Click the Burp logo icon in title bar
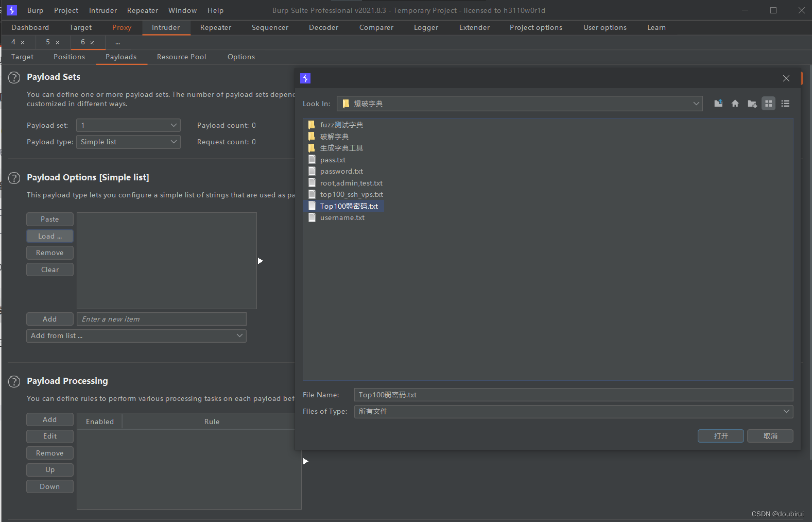The width and height of the screenshot is (812, 522). (x=12, y=10)
